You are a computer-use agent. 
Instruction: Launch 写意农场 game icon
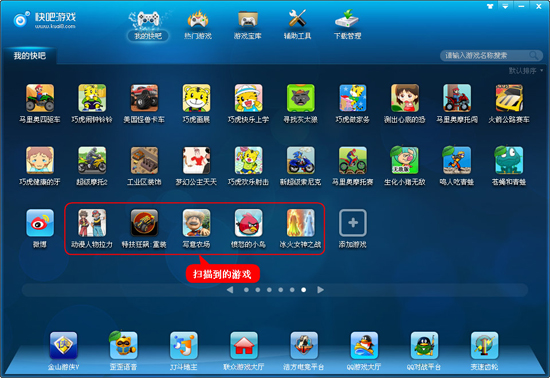click(x=196, y=223)
